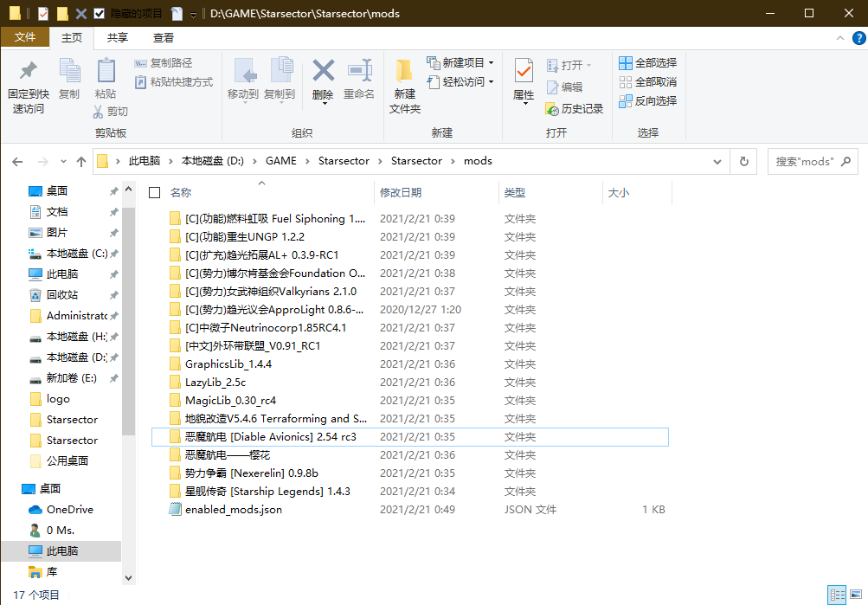Switch to the 查看 ribbon tab

coord(164,38)
